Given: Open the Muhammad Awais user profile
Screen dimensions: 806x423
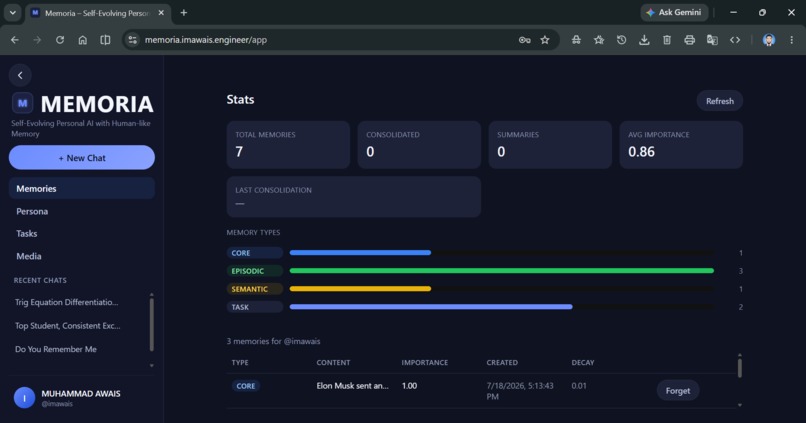Looking at the screenshot, I should [82, 398].
